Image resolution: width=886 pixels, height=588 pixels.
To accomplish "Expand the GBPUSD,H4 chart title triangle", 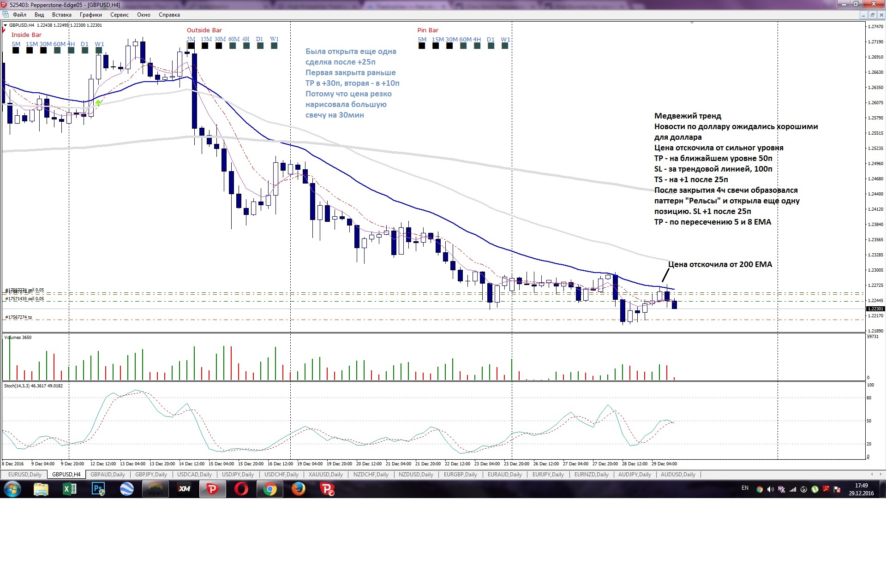I will point(6,25).
